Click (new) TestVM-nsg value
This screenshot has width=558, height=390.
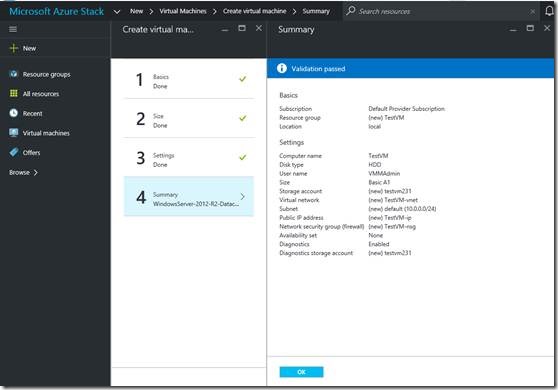392,227
